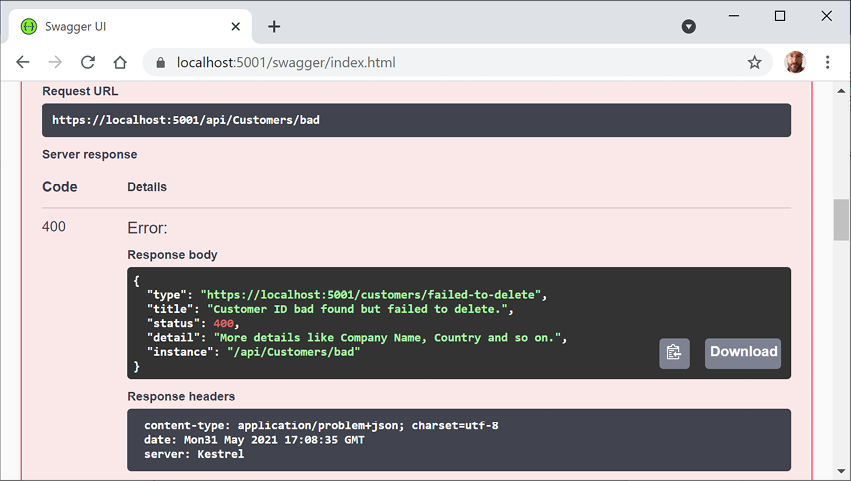Reload the Swagger page
The width and height of the screenshot is (851, 481).
coord(88,62)
